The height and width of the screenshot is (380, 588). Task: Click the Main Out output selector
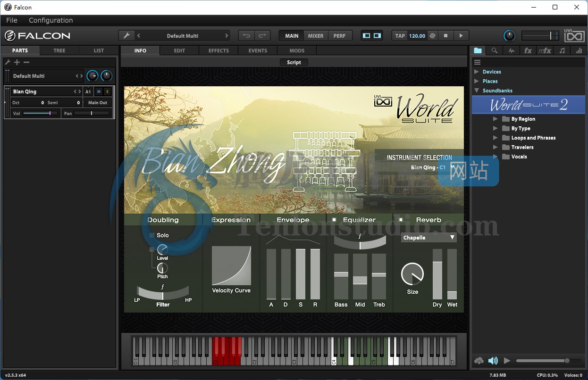(x=98, y=102)
